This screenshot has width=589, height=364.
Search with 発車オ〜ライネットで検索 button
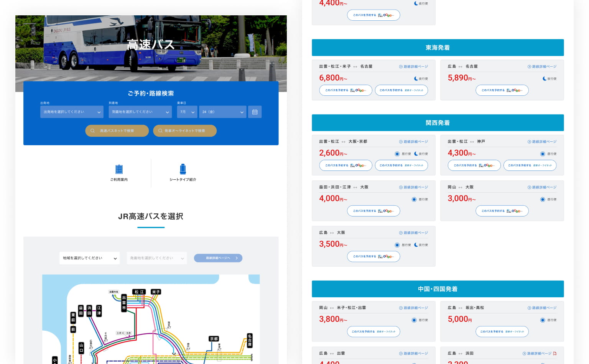(185, 131)
